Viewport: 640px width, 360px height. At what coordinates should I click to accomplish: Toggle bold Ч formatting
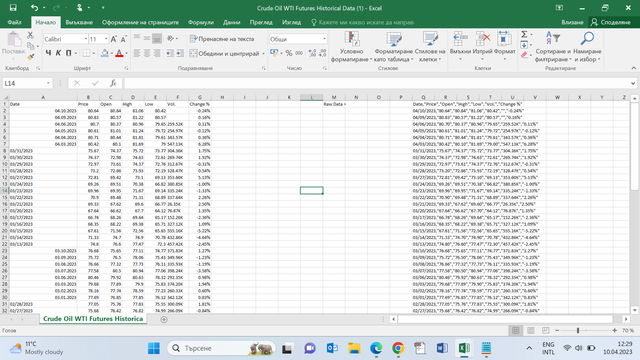click(x=48, y=53)
